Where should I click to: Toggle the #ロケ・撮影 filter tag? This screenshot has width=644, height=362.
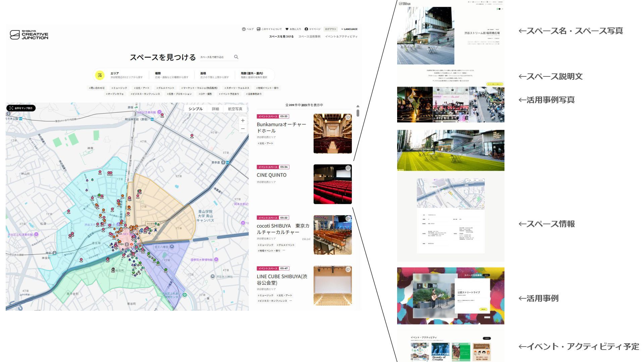[205, 94]
